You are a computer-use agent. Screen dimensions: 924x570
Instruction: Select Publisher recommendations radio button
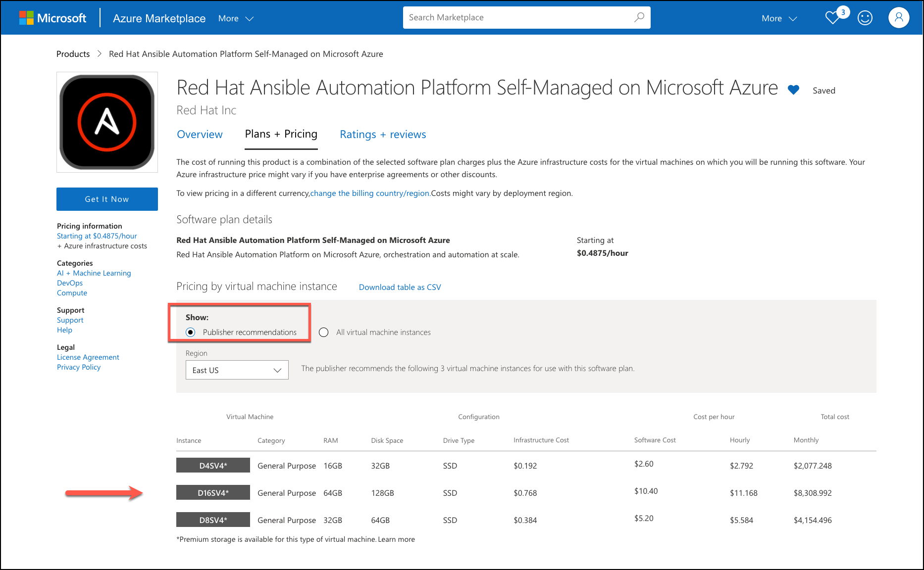click(x=191, y=332)
